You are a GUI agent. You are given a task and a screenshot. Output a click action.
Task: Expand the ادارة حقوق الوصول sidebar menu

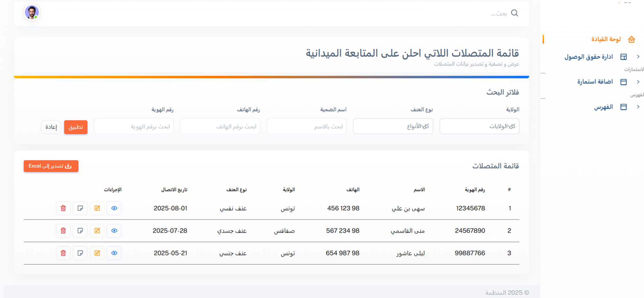(589, 57)
